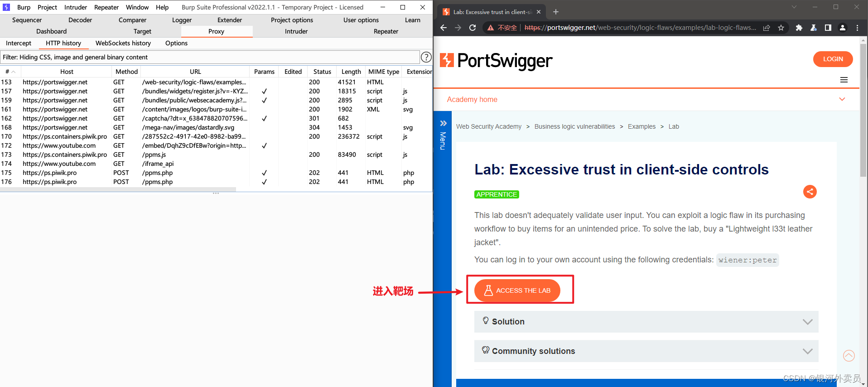Open the Project menu in Burp
The height and width of the screenshot is (387, 868).
point(47,7)
